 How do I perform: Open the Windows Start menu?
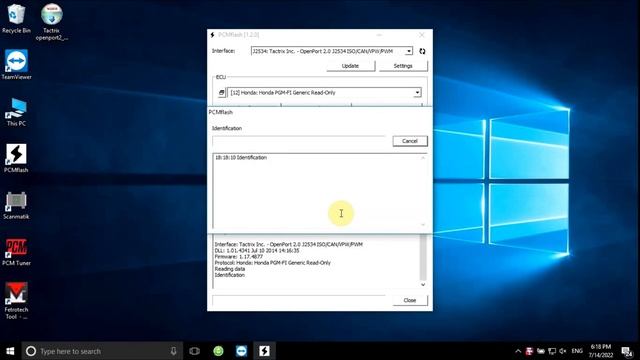[x=10, y=351]
